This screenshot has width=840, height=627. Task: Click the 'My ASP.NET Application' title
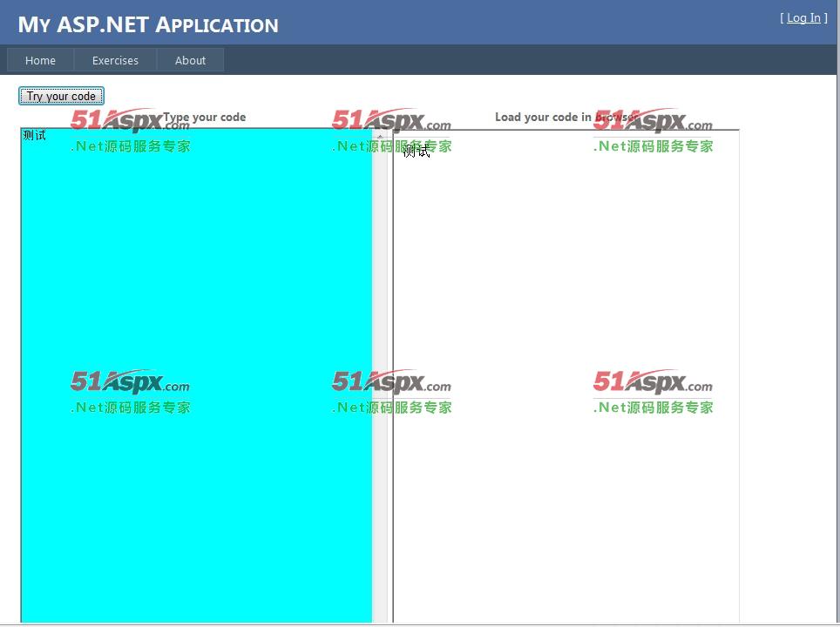coord(148,24)
